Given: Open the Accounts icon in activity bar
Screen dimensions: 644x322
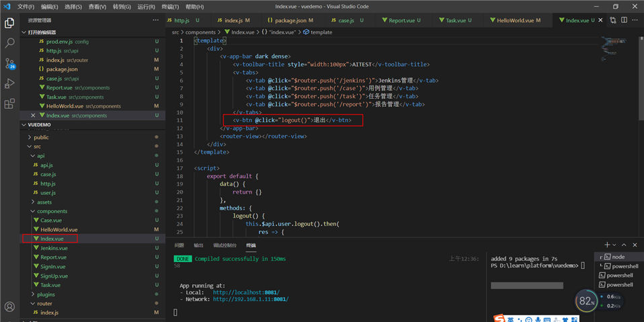Looking at the screenshot, I should click(x=9, y=307).
